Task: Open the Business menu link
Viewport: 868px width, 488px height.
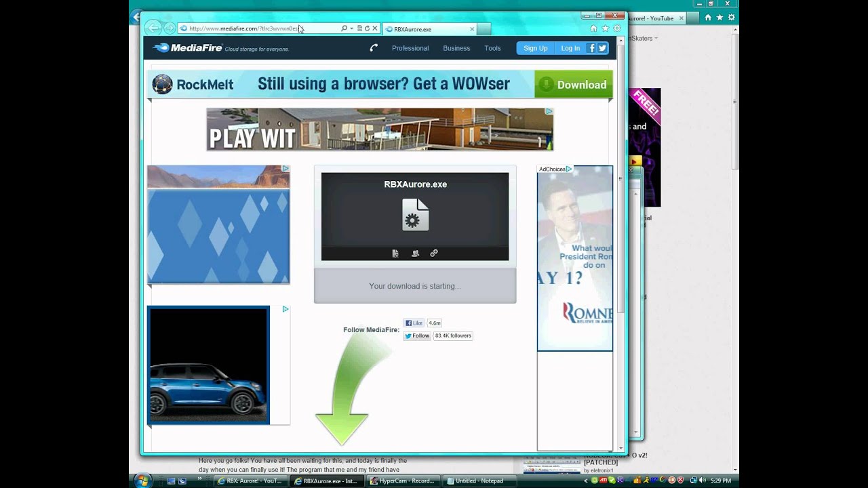Action: [x=456, y=48]
